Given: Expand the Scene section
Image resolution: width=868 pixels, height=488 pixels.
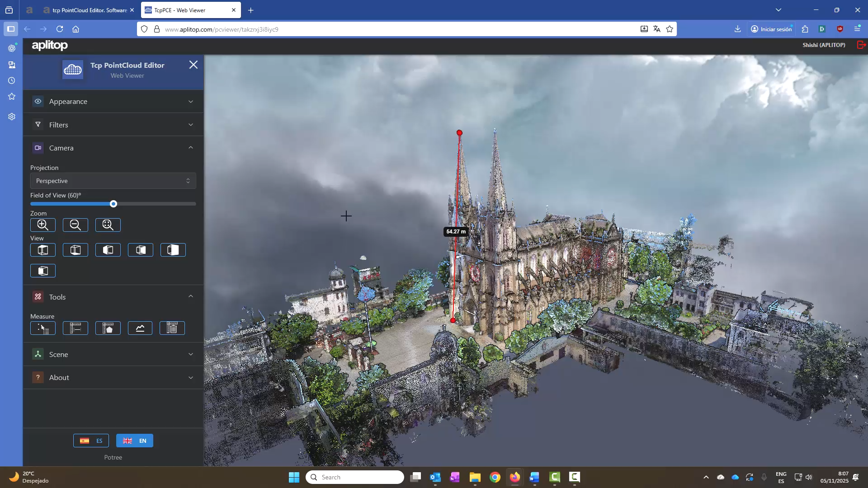Looking at the screenshot, I should (113, 354).
